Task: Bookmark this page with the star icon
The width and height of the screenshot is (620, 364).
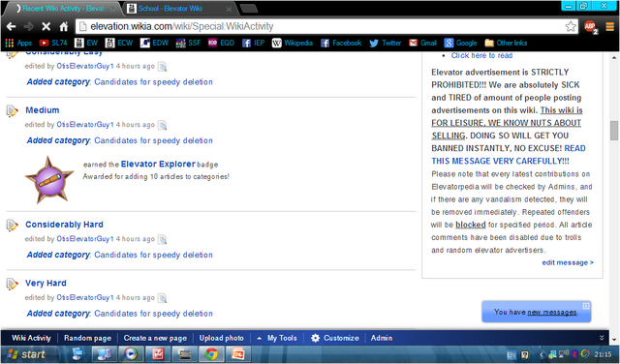Action: click(571, 26)
